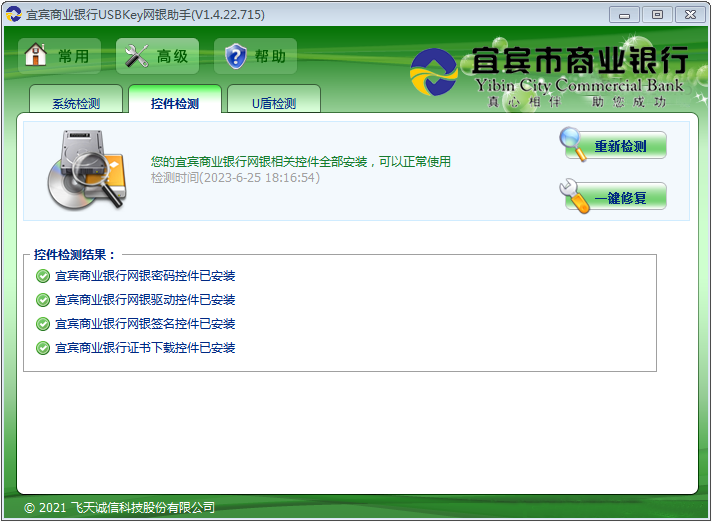The width and height of the screenshot is (712, 522).
Task: Click the shield question icon on 帮助
Action: click(235, 56)
